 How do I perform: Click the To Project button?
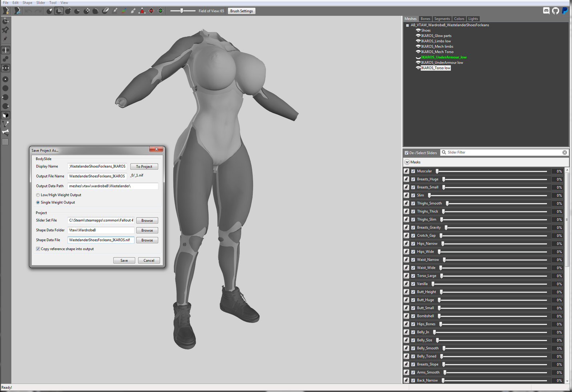(x=144, y=167)
